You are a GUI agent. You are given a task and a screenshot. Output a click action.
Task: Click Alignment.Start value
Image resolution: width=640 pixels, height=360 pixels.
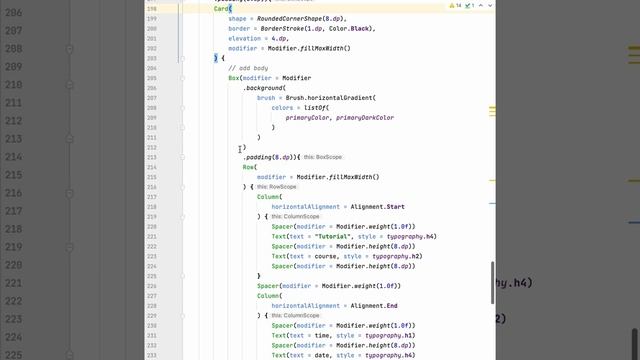coord(377,207)
